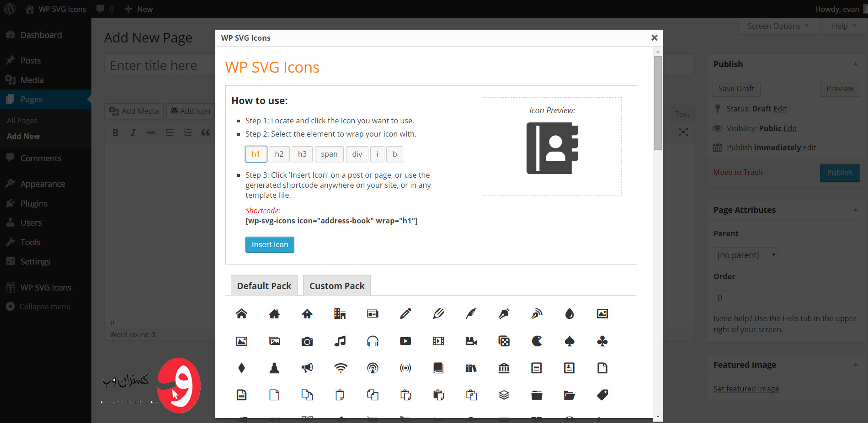The height and width of the screenshot is (423, 868).
Task: Pick the music note icon
Action: point(340,341)
